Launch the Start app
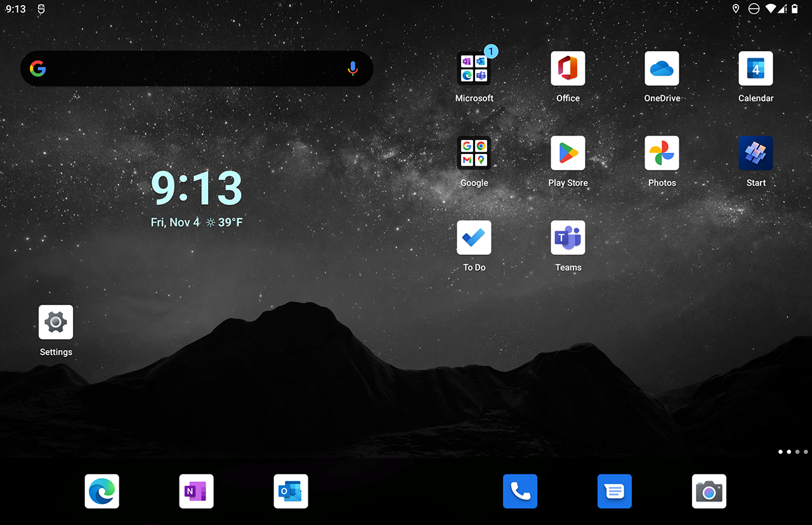Image resolution: width=812 pixels, height=525 pixels. coord(756,153)
